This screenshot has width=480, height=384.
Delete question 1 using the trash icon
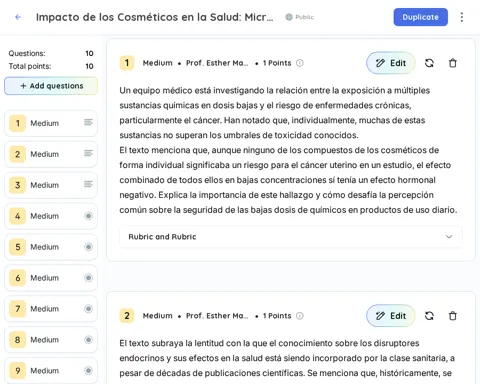tap(452, 63)
